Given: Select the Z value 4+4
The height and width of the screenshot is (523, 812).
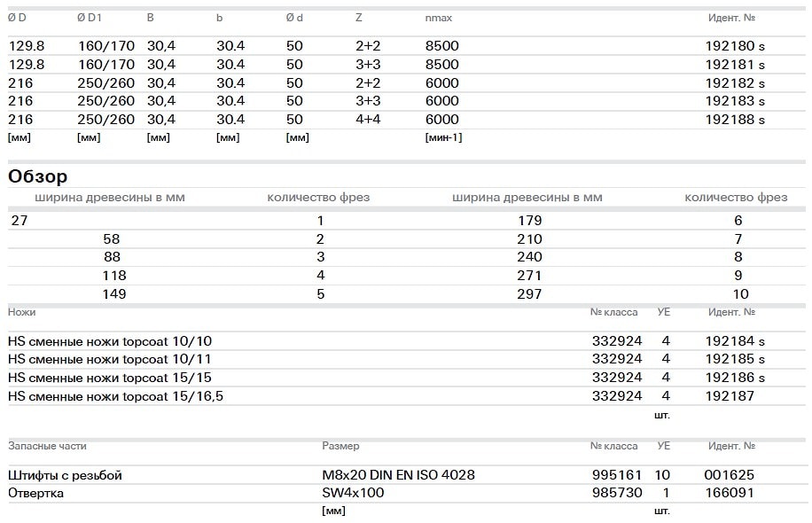Looking at the screenshot, I should tap(368, 120).
